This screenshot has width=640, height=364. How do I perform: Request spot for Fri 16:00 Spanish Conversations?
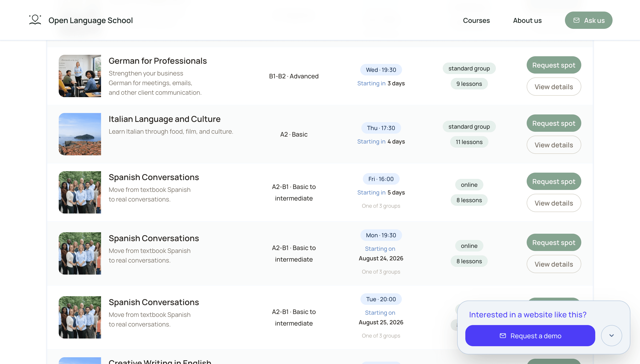pyautogui.click(x=554, y=181)
